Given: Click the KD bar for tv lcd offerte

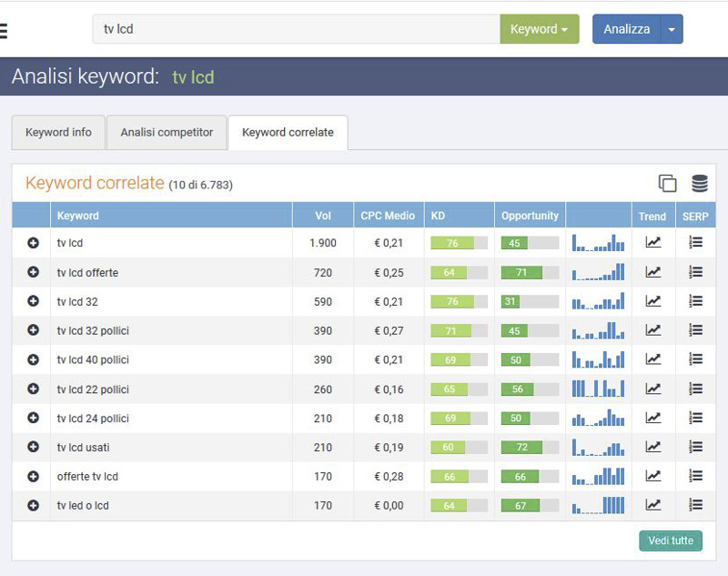Looking at the screenshot, I should 460,272.
